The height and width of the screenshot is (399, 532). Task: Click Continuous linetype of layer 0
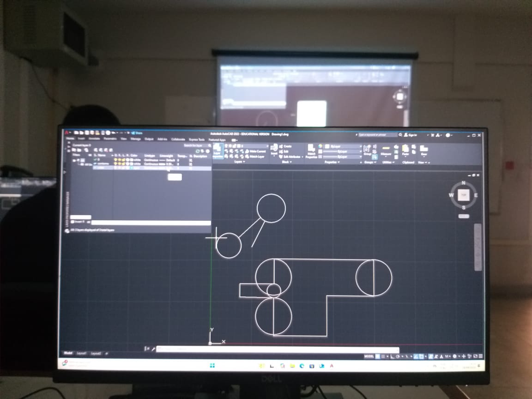[151, 160]
